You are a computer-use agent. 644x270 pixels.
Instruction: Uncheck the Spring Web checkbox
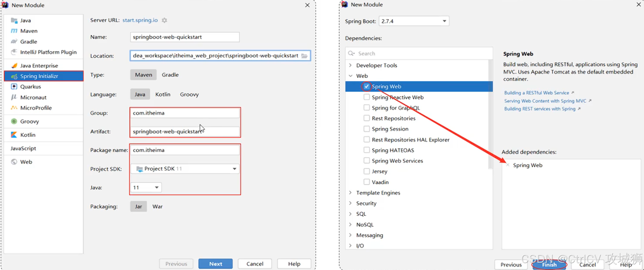point(367,86)
